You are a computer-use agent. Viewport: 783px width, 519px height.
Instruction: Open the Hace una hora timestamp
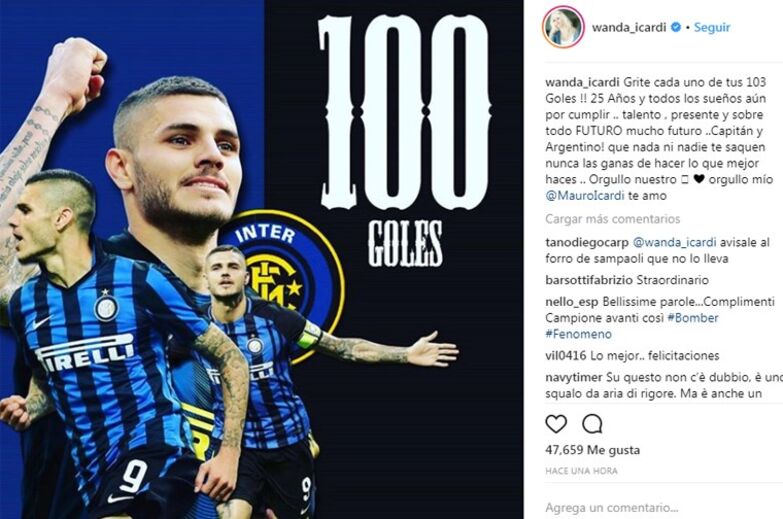pyautogui.click(x=581, y=471)
